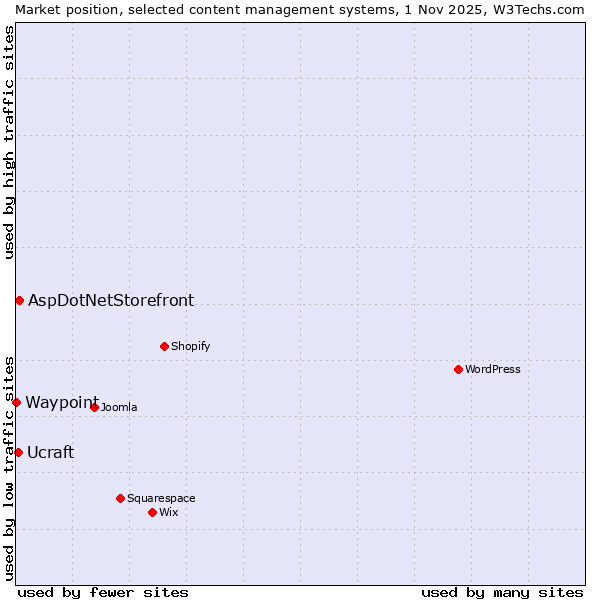Select the Squarespace red data point
Image resolution: width=600 pixels, height=600 pixels.
click(x=120, y=498)
